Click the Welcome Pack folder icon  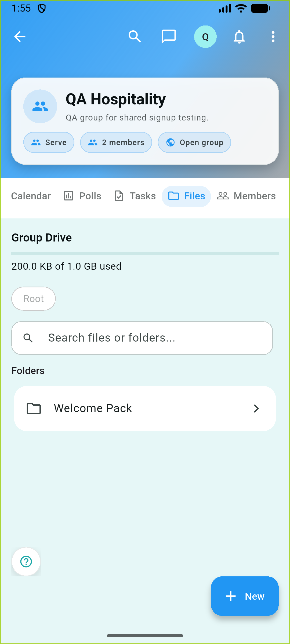tap(34, 409)
